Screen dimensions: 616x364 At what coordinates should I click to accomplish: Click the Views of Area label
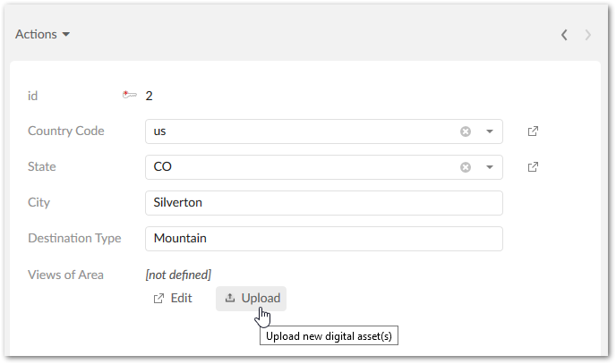pyautogui.click(x=65, y=275)
